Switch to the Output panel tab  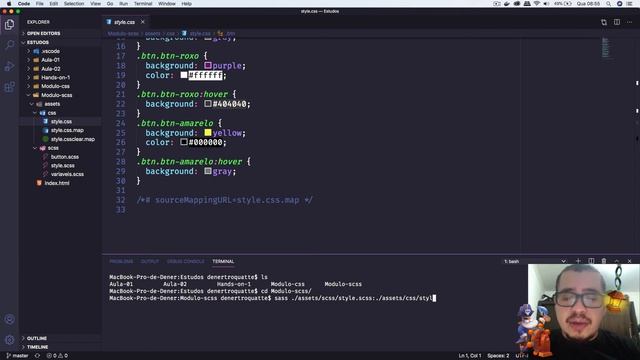coord(150,261)
